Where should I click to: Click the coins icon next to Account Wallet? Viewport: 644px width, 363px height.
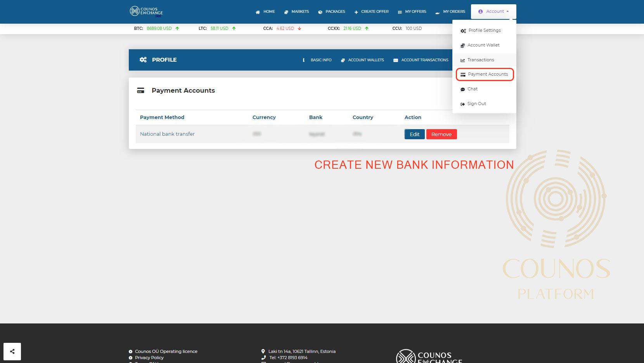(462, 45)
